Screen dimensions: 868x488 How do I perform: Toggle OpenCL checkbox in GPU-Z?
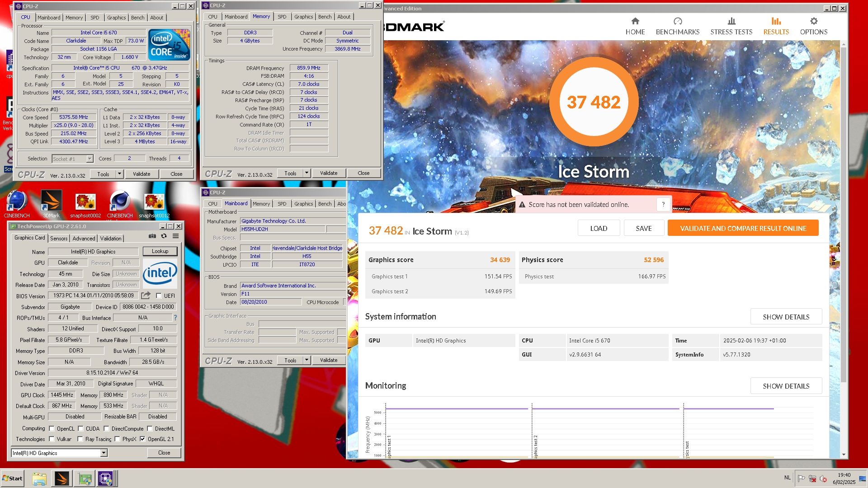coord(52,428)
